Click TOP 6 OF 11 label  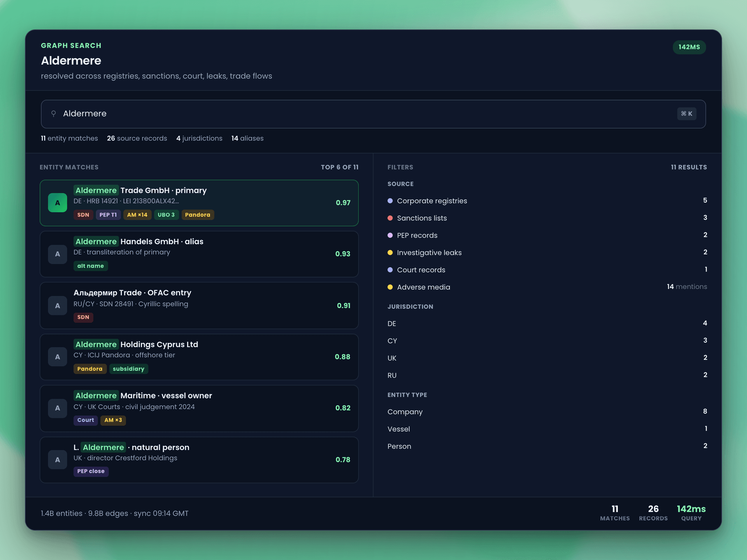pos(340,167)
